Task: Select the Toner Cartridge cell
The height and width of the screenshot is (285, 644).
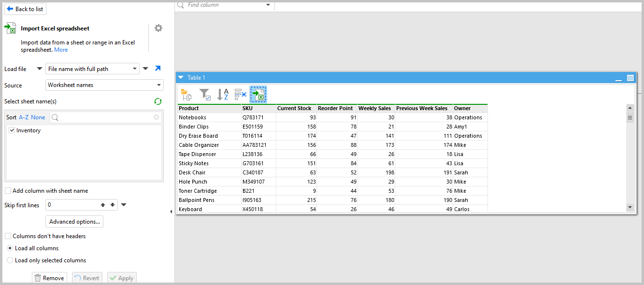Action: [x=209, y=191]
